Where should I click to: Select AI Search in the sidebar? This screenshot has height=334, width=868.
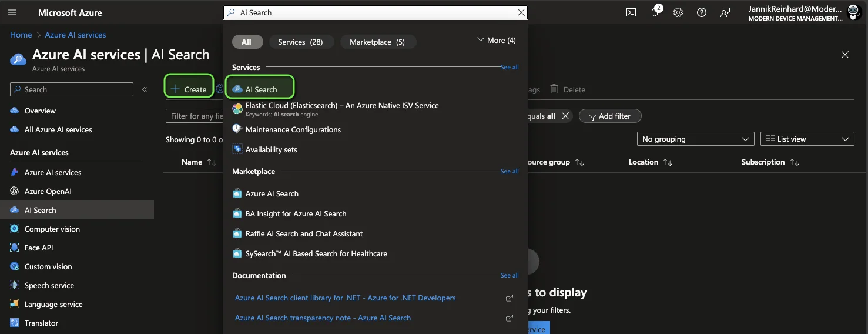pyautogui.click(x=77, y=210)
